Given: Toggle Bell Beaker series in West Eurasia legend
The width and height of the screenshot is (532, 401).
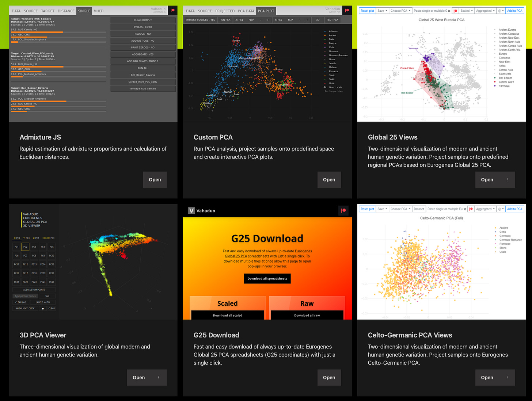Looking at the screenshot, I should (x=503, y=78).
